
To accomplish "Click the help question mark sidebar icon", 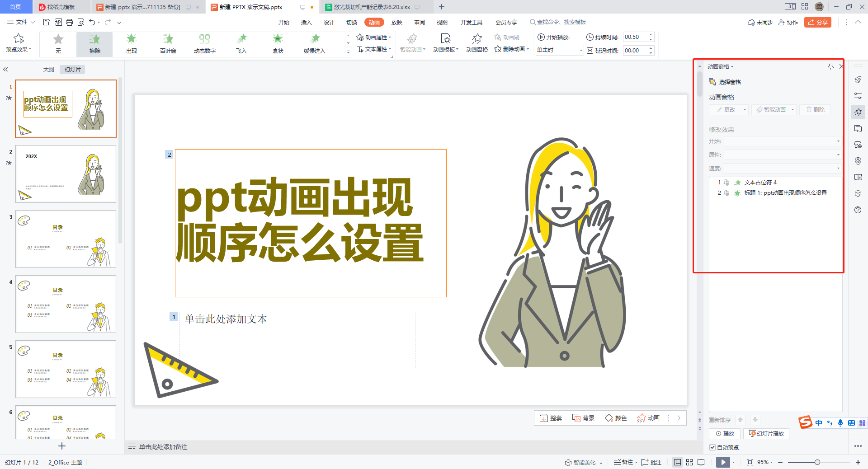I will (x=858, y=210).
